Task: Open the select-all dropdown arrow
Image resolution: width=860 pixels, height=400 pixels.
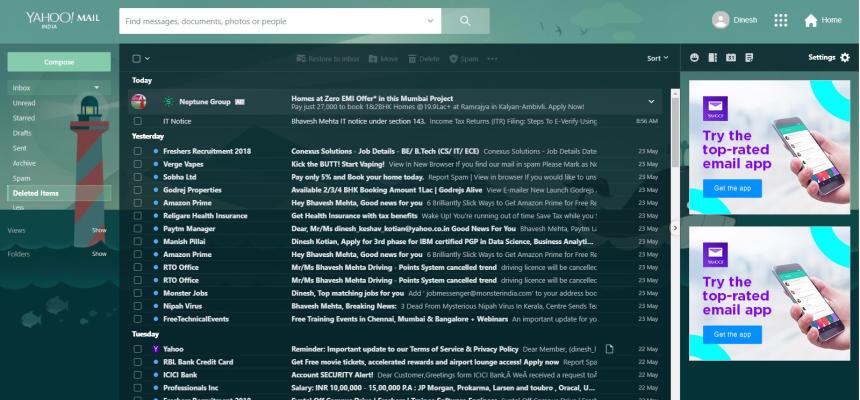Action: point(147,59)
